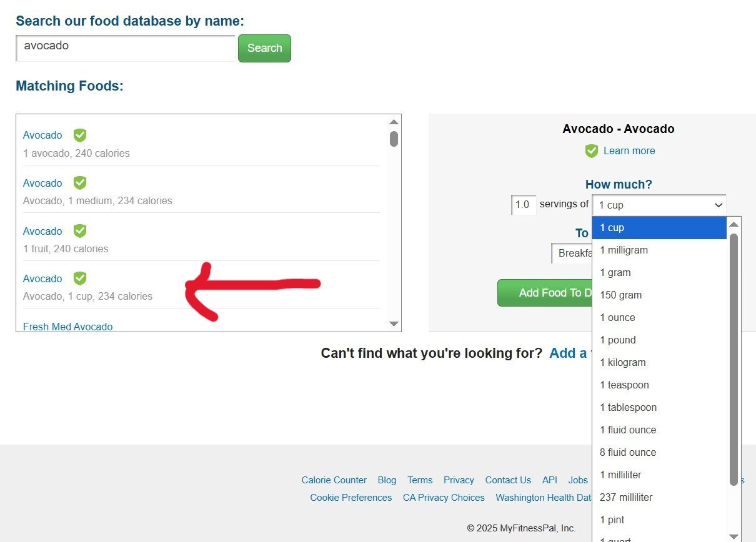Screen dimensions: 756x542
Task: Open the CA Privacy Choices footer link
Action: pos(444,498)
